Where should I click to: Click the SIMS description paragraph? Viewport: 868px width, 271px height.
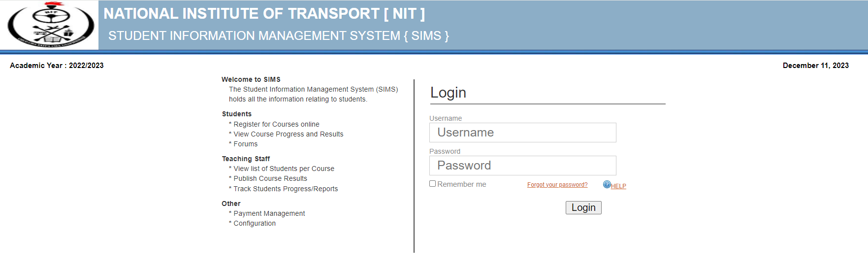click(314, 94)
